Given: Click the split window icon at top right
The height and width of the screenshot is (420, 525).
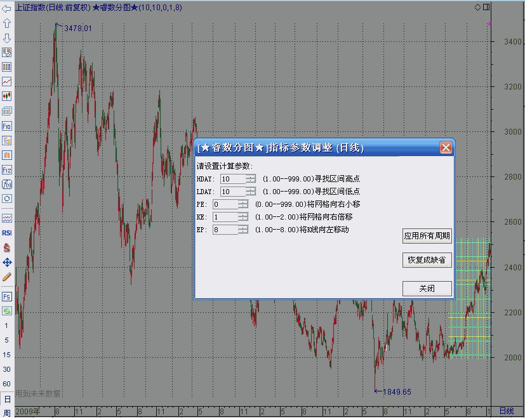Looking at the screenshot, I should point(486,7).
